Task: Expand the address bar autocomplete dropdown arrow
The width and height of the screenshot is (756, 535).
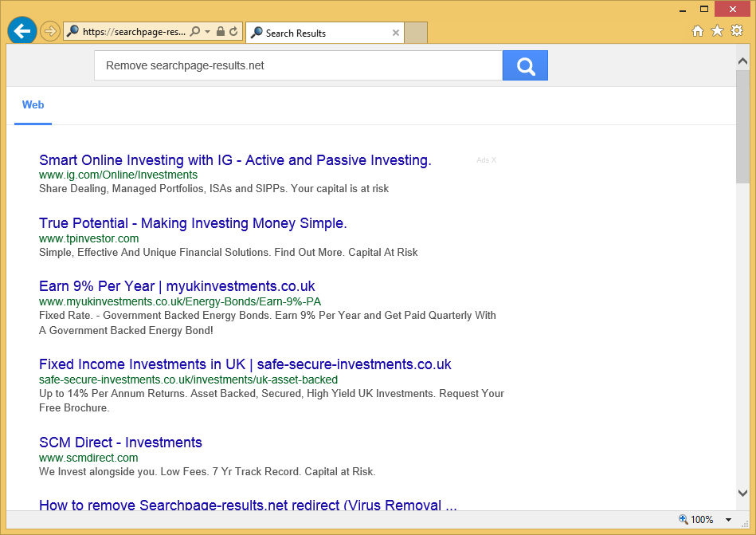Action: point(208,32)
